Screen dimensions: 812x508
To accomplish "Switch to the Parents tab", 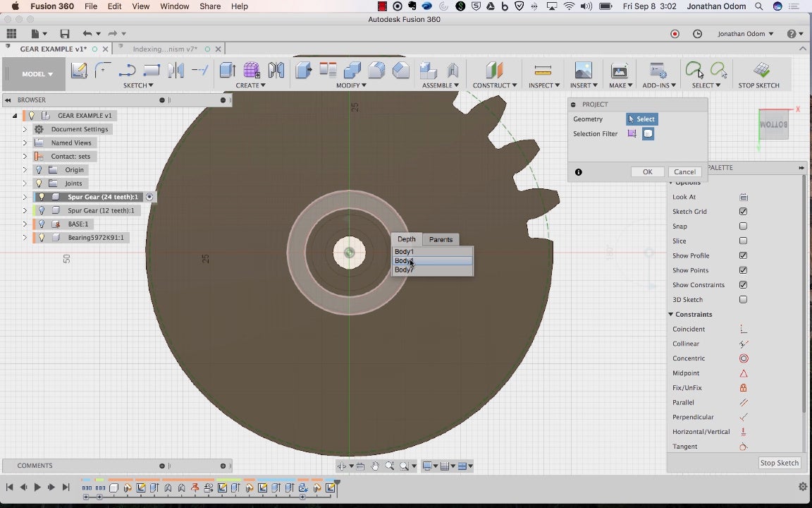I will point(441,239).
